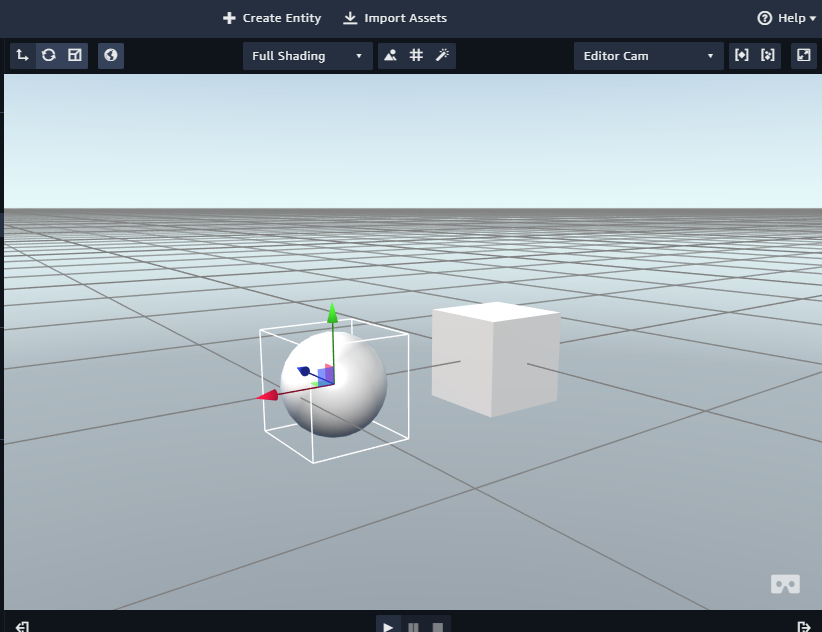The width and height of the screenshot is (822, 632).
Task: Collapse right panel arrow icon
Action: point(803,626)
